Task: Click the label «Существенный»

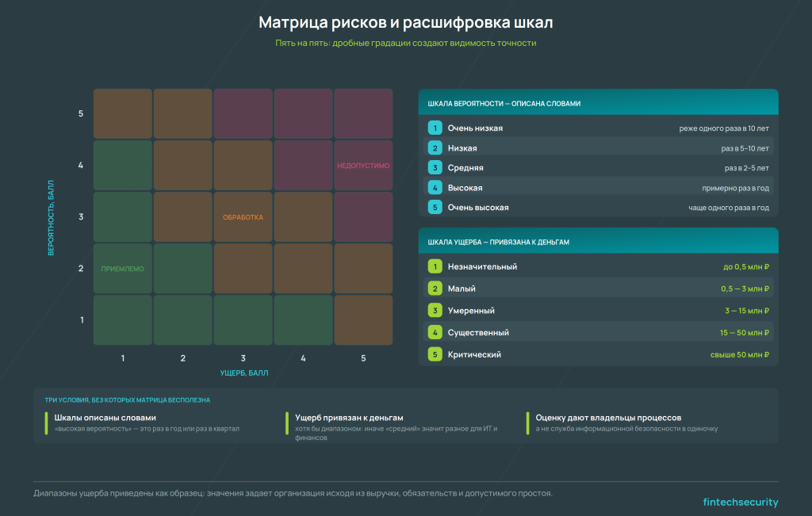Action: 478,332
